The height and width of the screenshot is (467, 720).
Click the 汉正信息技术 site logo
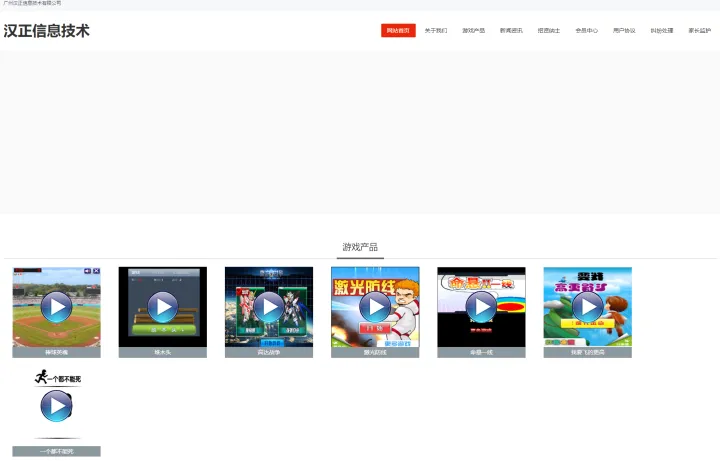tap(46, 31)
